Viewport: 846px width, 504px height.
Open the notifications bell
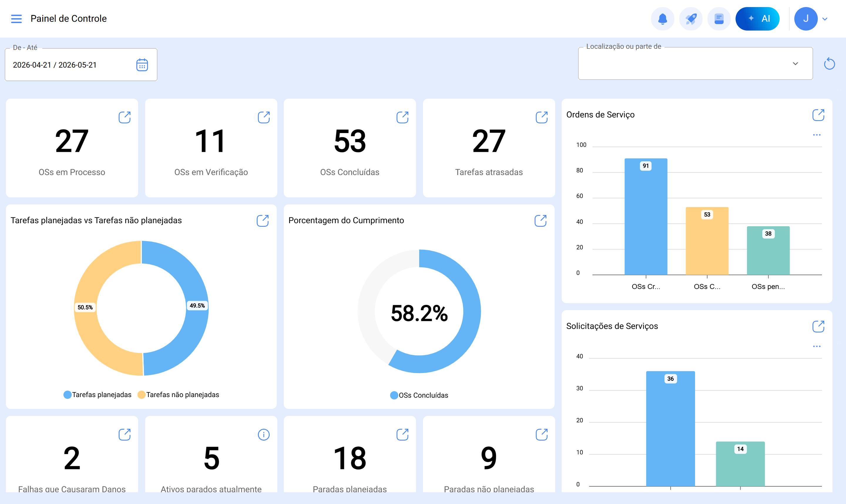(662, 19)
